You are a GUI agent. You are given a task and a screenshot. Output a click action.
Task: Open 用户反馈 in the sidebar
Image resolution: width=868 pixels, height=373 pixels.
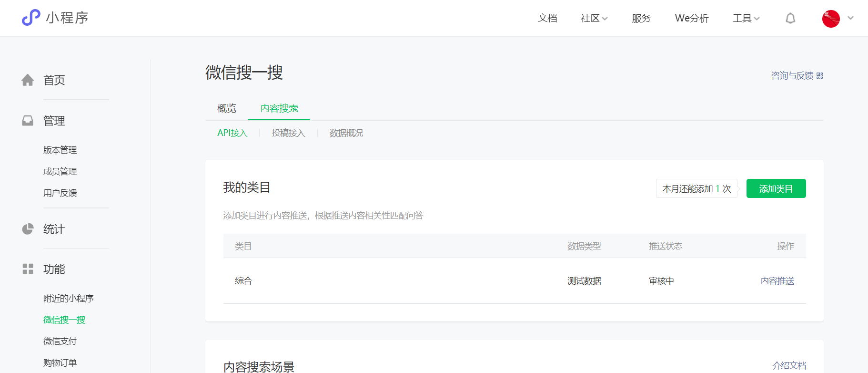point(60,193)
